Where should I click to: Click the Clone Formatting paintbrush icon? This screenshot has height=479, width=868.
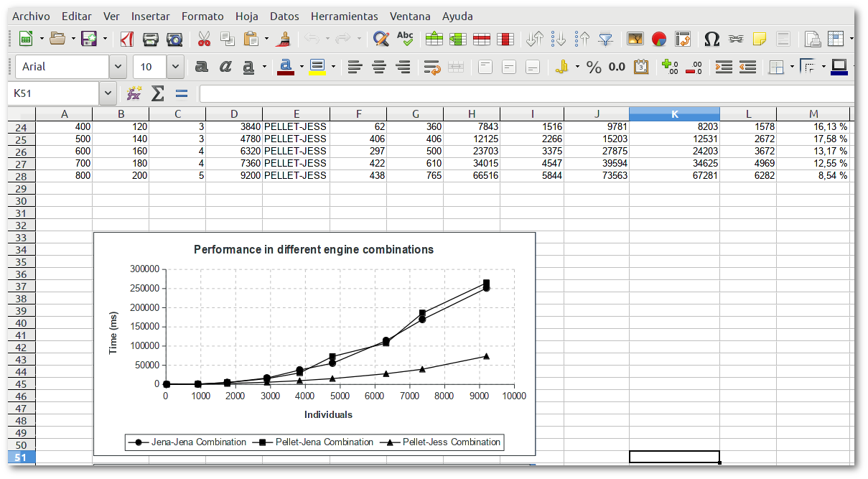click(284, 39)
